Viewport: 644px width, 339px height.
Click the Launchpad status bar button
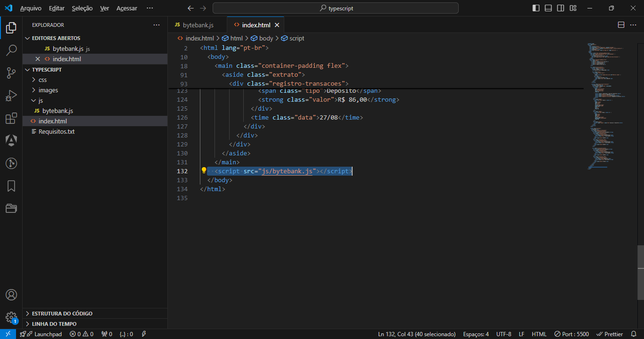[x=41, y=334]
